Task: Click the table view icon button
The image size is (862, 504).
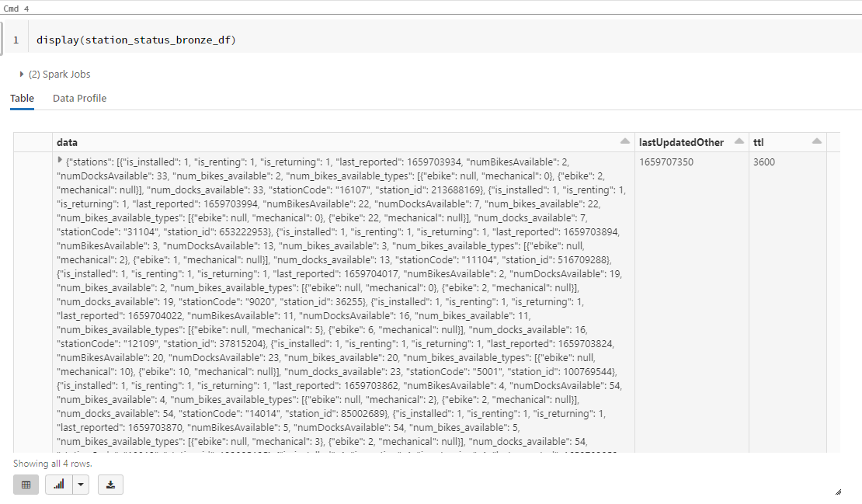Action: point(26,485)
